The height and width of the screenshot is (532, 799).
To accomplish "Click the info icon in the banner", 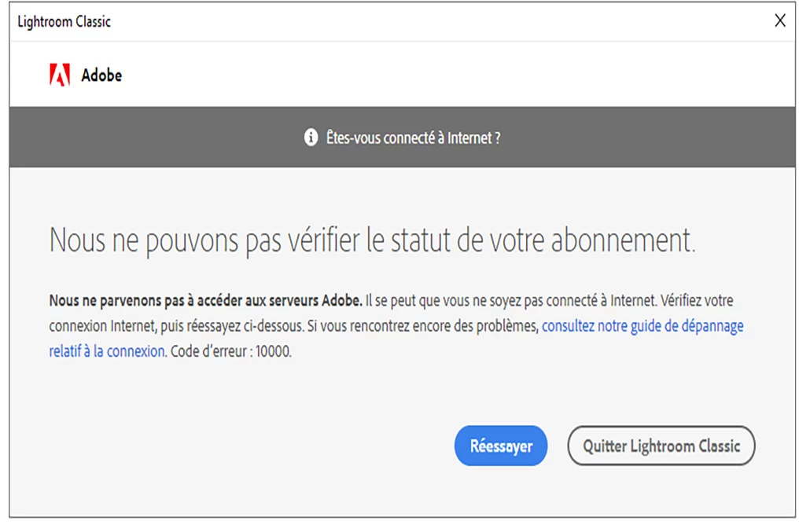I will [311, 137].
